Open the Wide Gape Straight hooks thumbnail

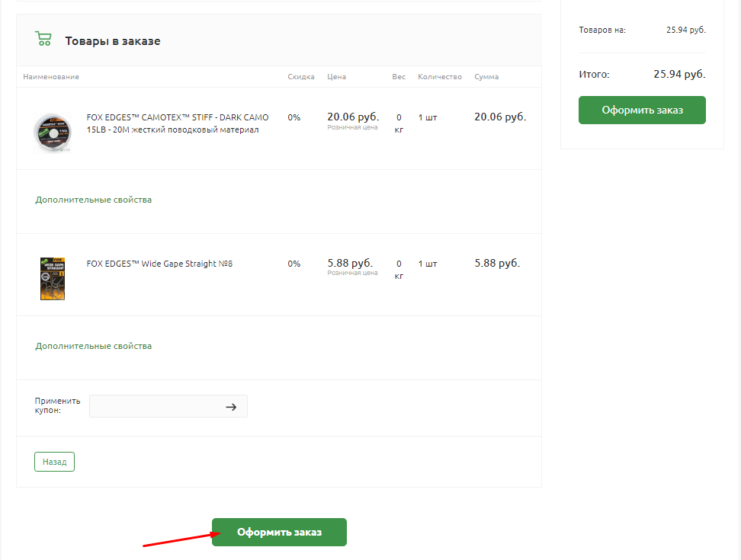tap(53, 279)
